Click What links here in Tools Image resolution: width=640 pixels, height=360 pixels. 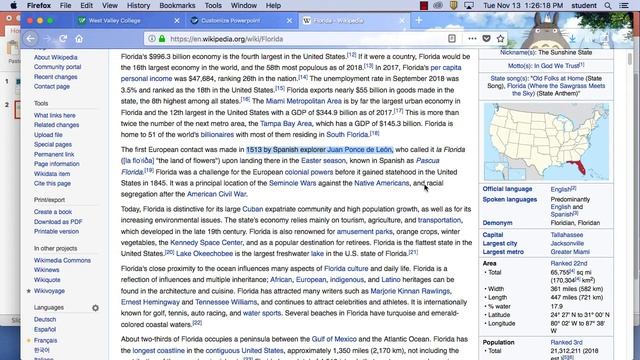55,116
